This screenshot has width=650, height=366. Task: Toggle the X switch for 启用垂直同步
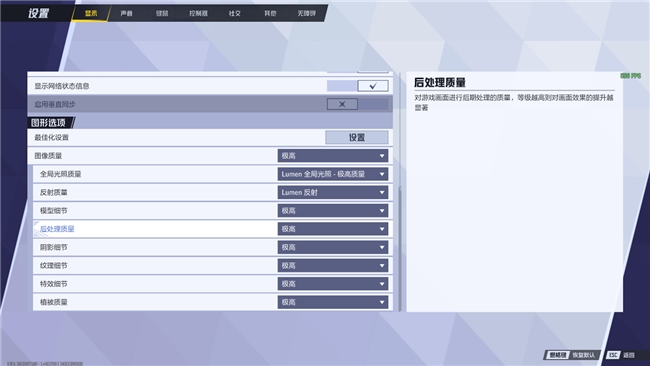(x=342, y=104)
